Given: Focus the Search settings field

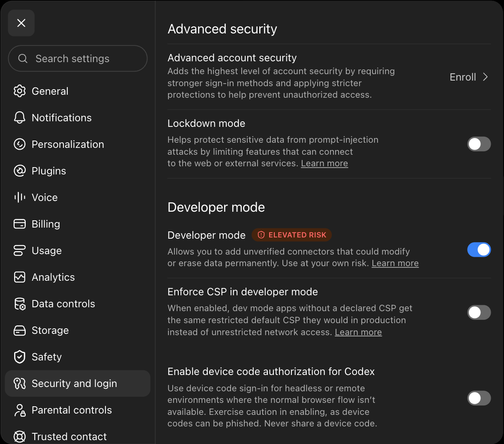Looking at the screenshot, I should (78, 59).
